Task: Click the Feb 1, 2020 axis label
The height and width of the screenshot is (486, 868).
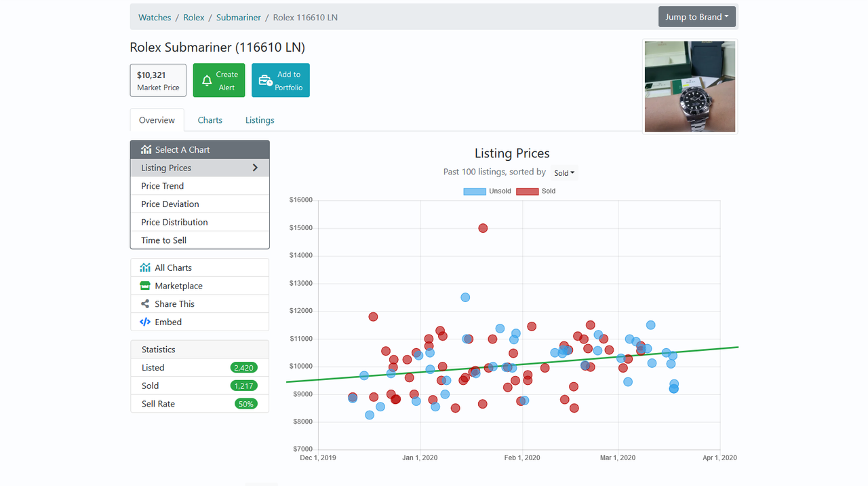Action: click(x=522, y=457)
